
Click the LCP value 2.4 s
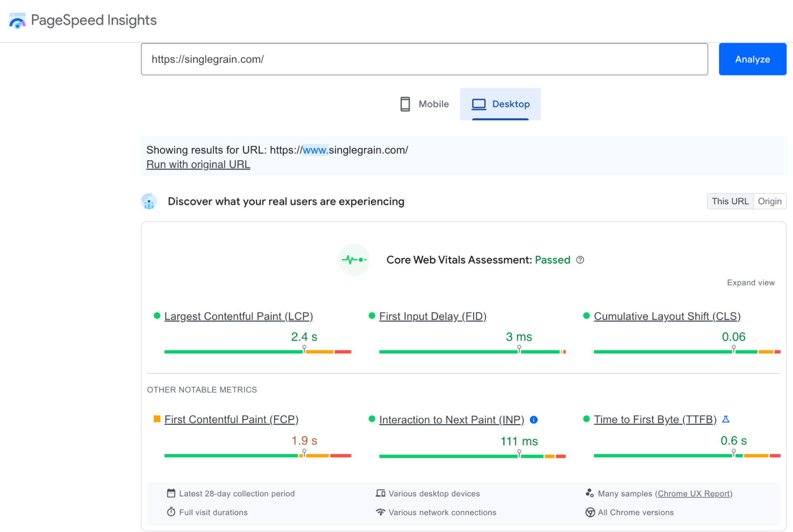pyautogui.click(x=304, y=337)
